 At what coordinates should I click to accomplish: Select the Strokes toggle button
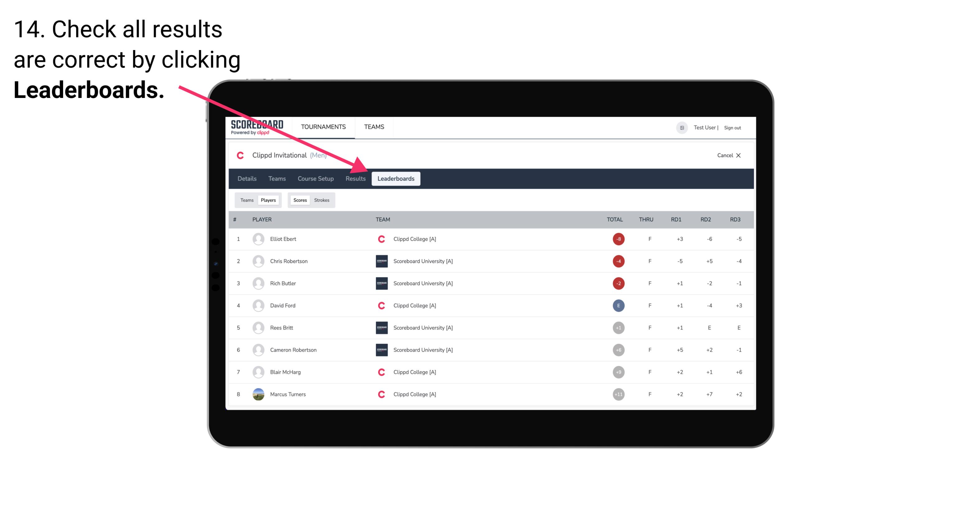click(x=322, y=200)
